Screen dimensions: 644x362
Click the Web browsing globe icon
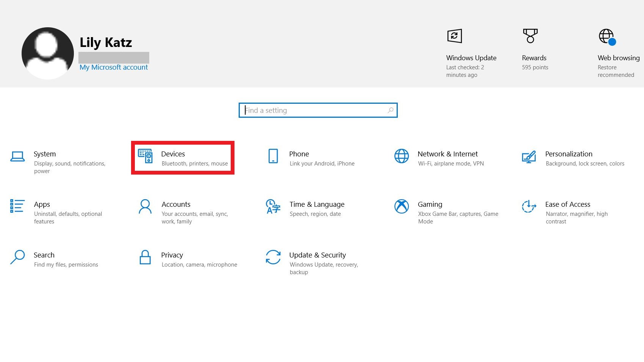click(x=607, y=37)
